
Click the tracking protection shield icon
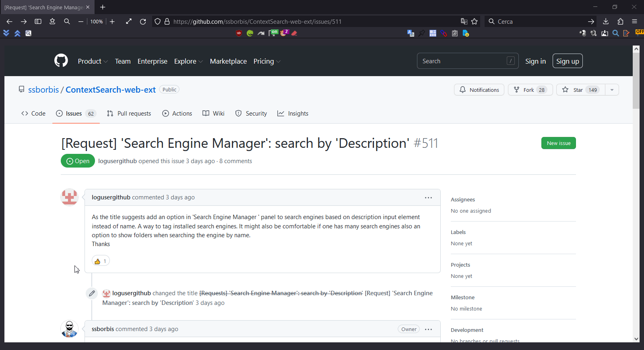(x=158, y=21)
